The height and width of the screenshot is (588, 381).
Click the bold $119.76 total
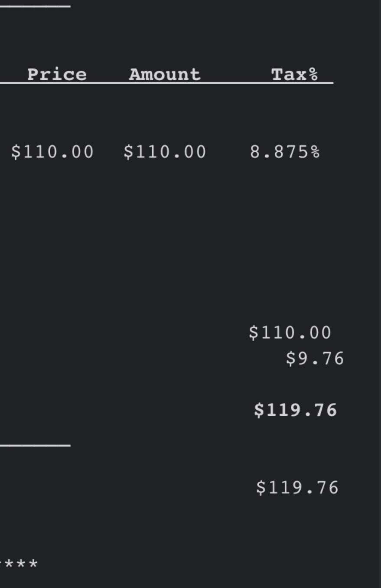point(296,410)
